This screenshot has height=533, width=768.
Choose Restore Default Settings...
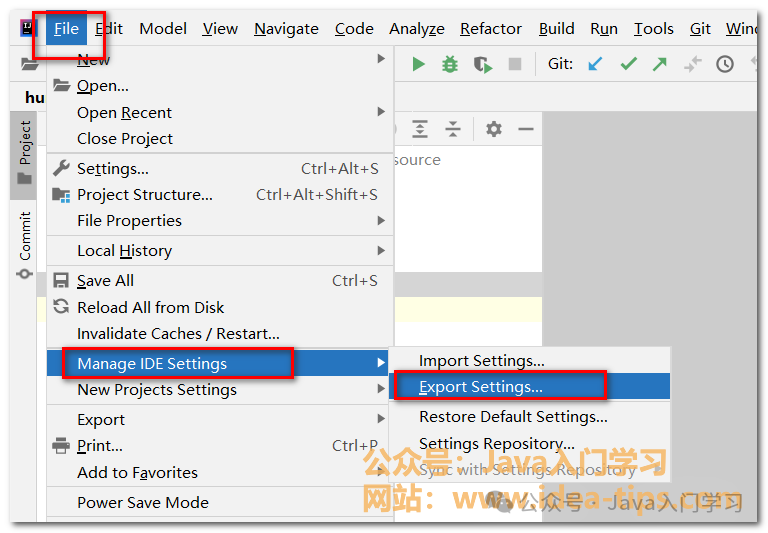530,416
